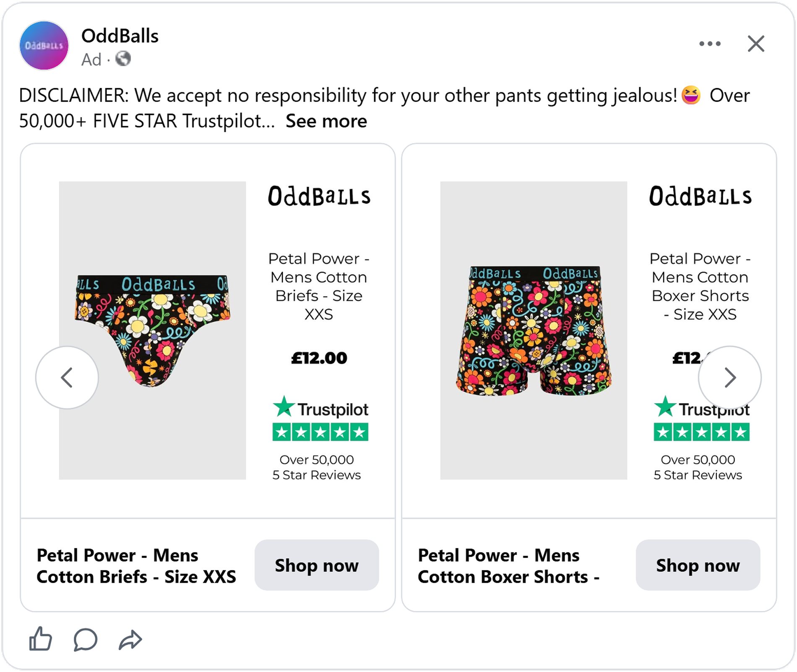The image size is (797, 672).
Task: Click Petal Power Cotton Boxer Shorts headline
Action: 509,566
